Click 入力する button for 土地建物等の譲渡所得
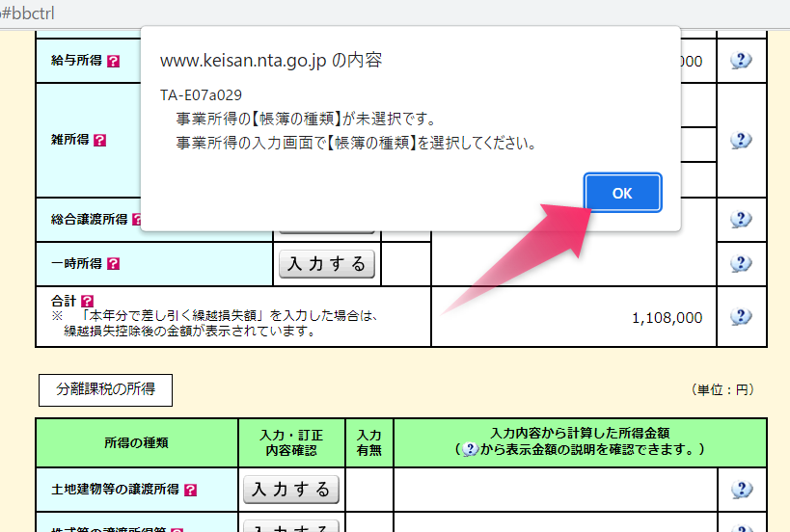Viewport: 790px width, 532px height. point(291,490)
